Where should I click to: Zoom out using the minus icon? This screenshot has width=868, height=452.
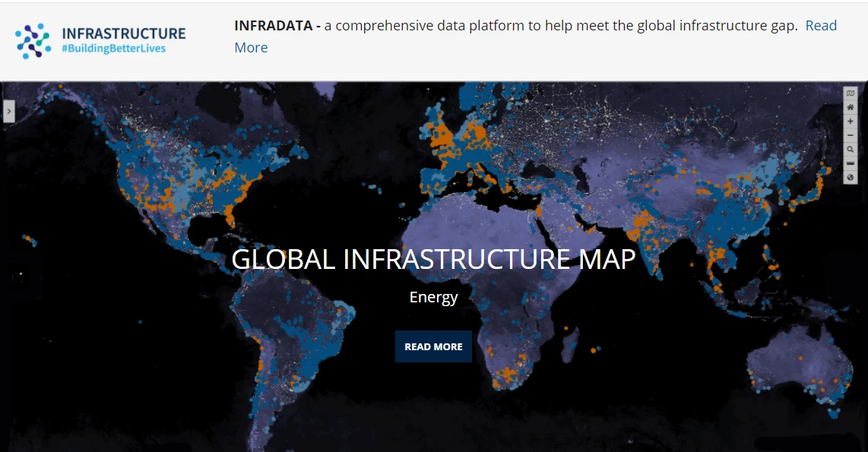click(x=851, y=135)
